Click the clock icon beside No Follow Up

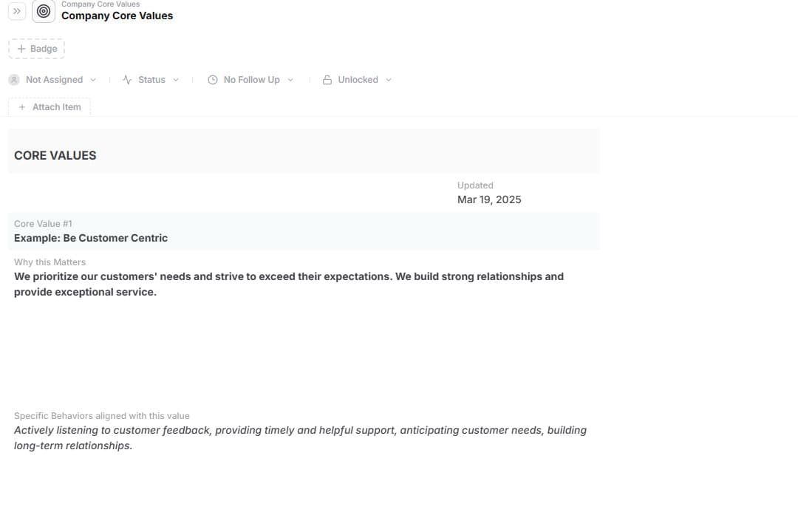213,80
